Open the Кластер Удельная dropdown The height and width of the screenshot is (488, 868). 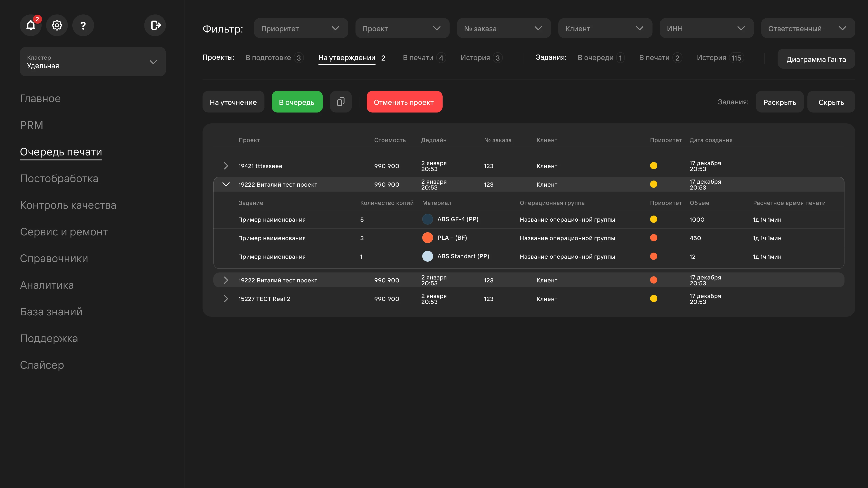[x=93, y=62]
